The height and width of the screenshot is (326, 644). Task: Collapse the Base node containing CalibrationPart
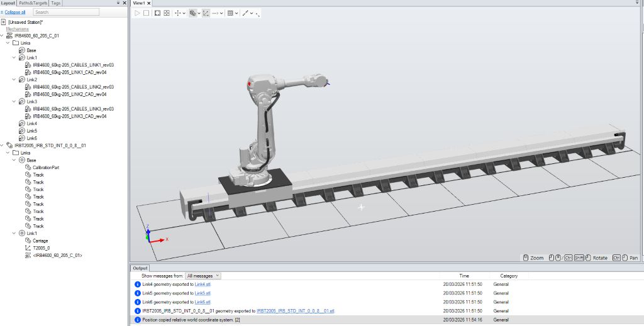[x=14, y=160]
